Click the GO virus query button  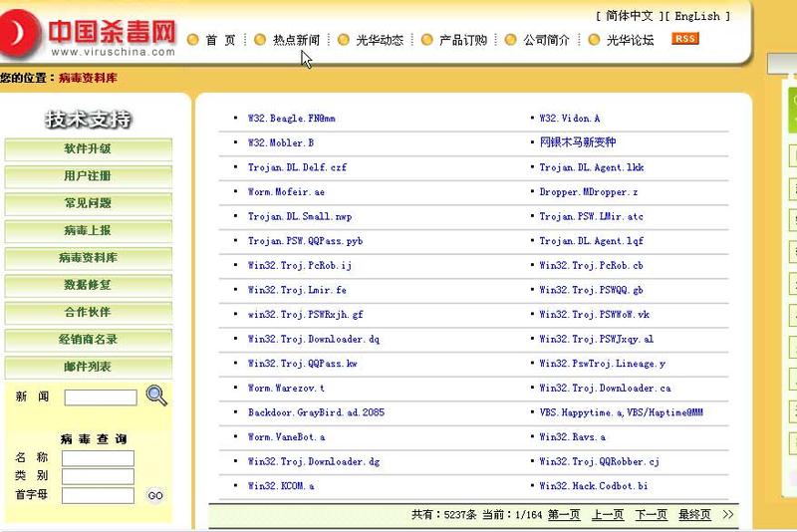point(155,495)
